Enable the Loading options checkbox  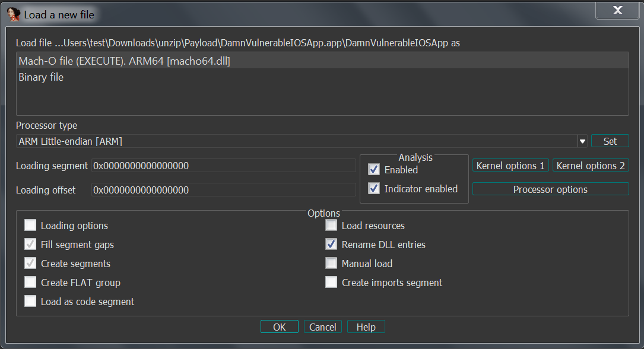30,225
